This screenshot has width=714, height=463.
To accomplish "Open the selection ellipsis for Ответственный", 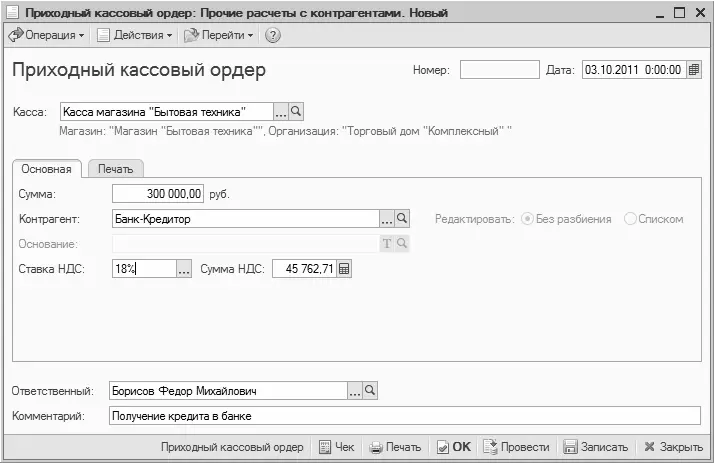I will 355,391.
